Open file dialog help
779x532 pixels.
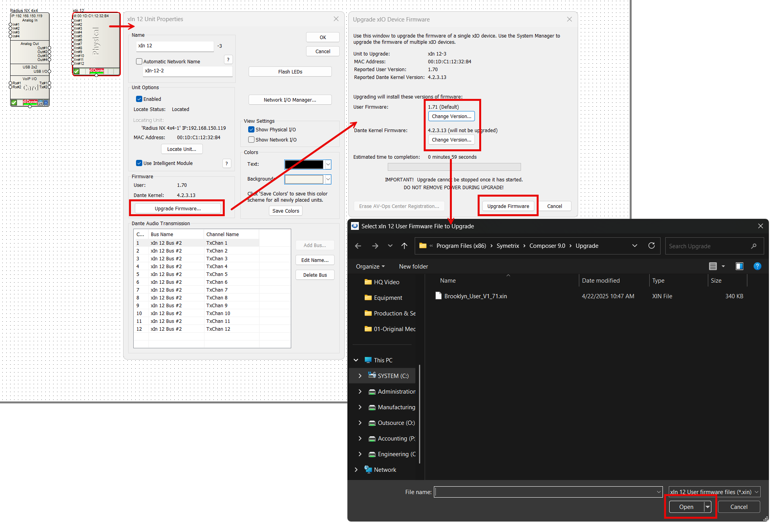tap(758, 266)
